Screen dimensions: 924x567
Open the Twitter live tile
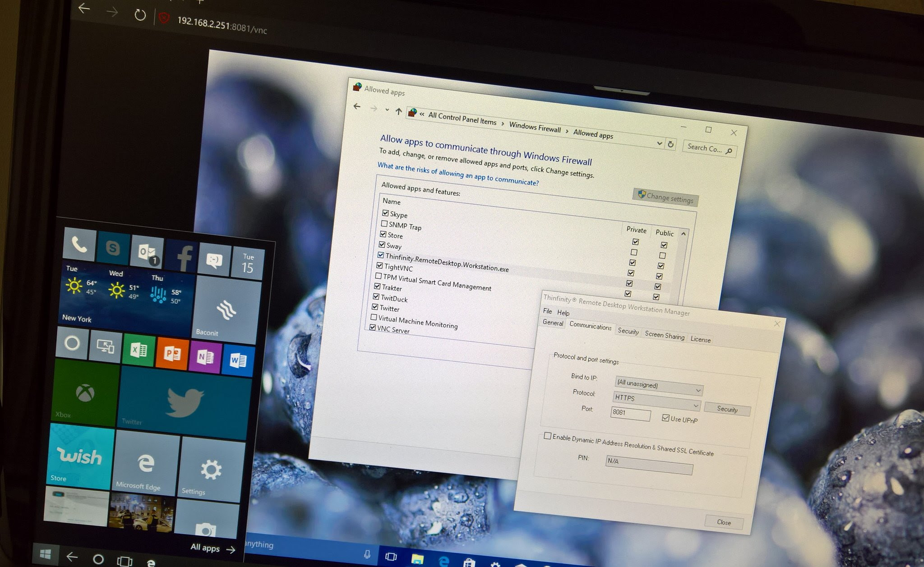184,403
